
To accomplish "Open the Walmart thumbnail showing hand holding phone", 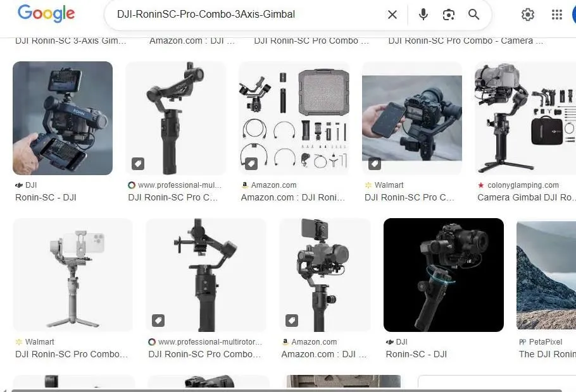I will 412,118.
